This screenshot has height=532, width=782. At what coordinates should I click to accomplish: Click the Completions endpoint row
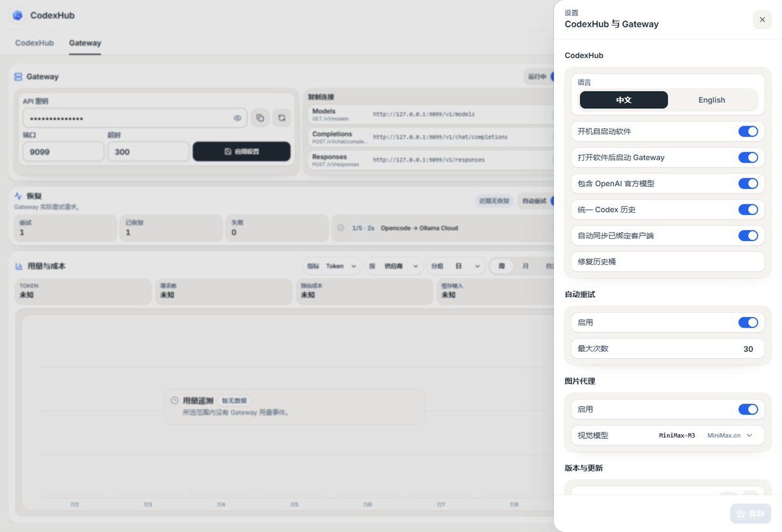[x=430, y=137]
